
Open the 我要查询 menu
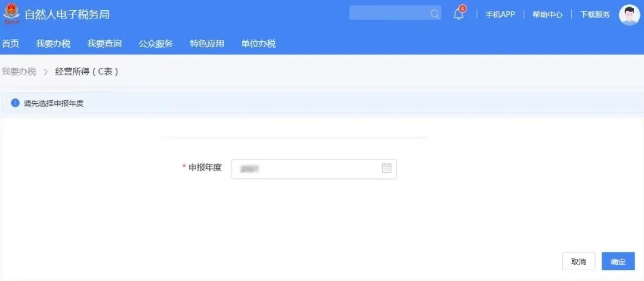(104, 44)
